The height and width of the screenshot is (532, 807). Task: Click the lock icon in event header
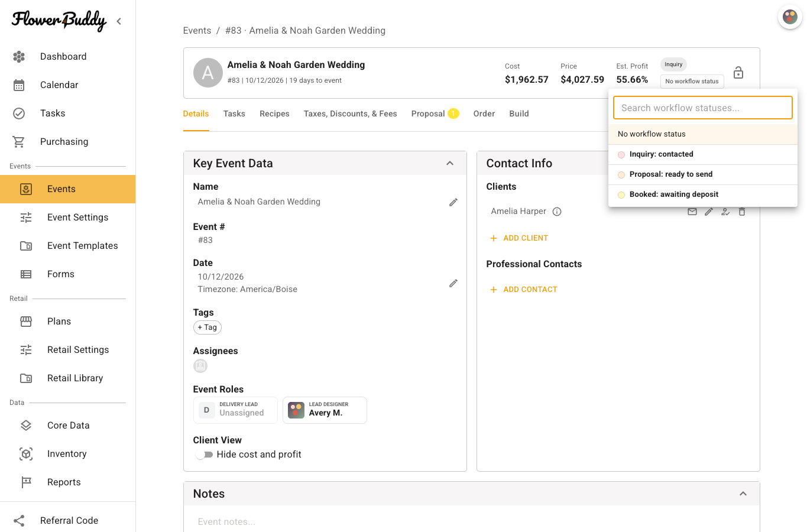738,73
